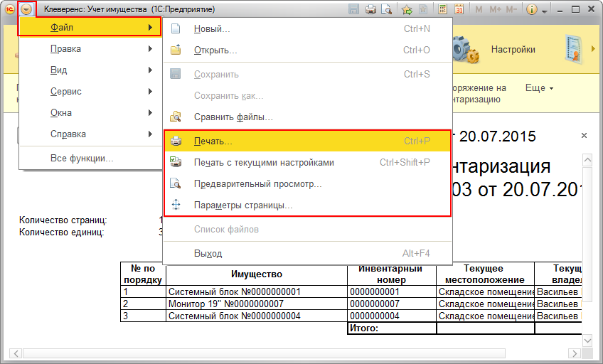Screen dimensions: 603x364
Task: Click inventory number 0000000007 cell
Action: pos(392,304)
